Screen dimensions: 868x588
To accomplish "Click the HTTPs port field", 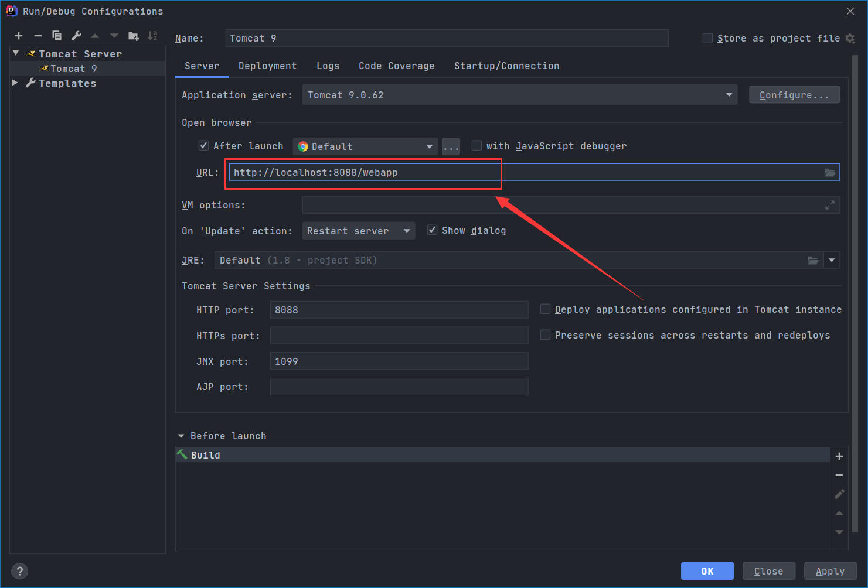I will click(399, 336).
